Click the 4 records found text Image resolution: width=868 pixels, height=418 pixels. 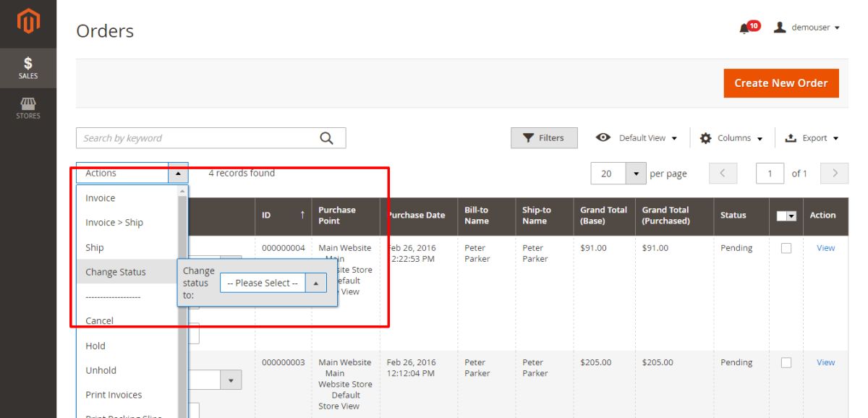pos(242,174)
